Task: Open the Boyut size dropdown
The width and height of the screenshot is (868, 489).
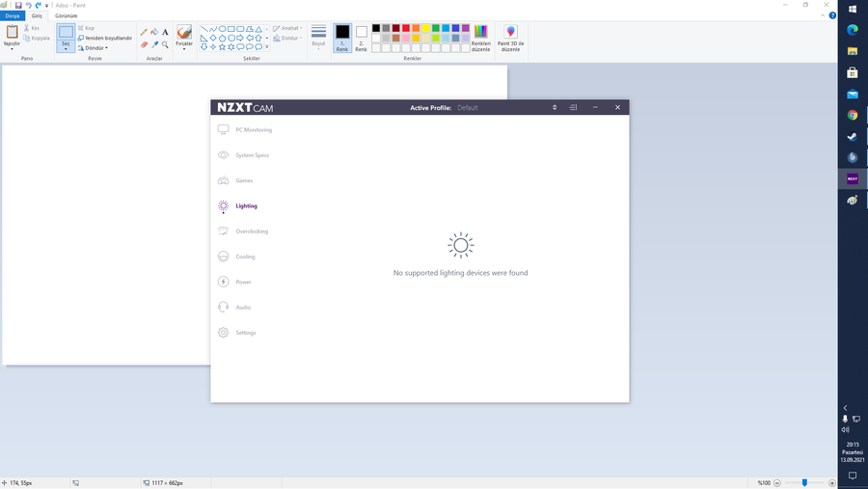Action: point(318,38)
